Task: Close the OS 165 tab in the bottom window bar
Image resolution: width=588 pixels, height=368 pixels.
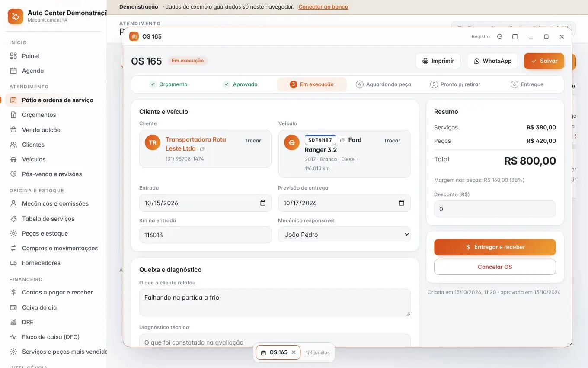Action: point(294,352)
